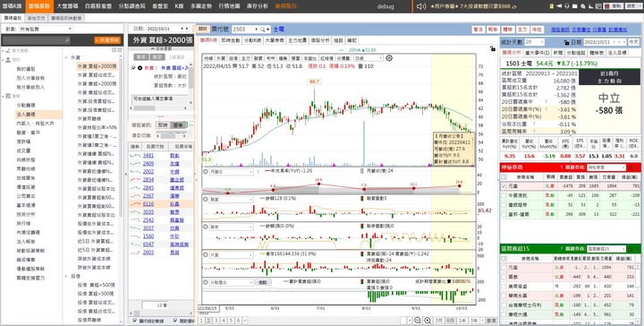644x326 pixels.
Task: Click the 今天 button beside the date
Action: coord(634,42)
